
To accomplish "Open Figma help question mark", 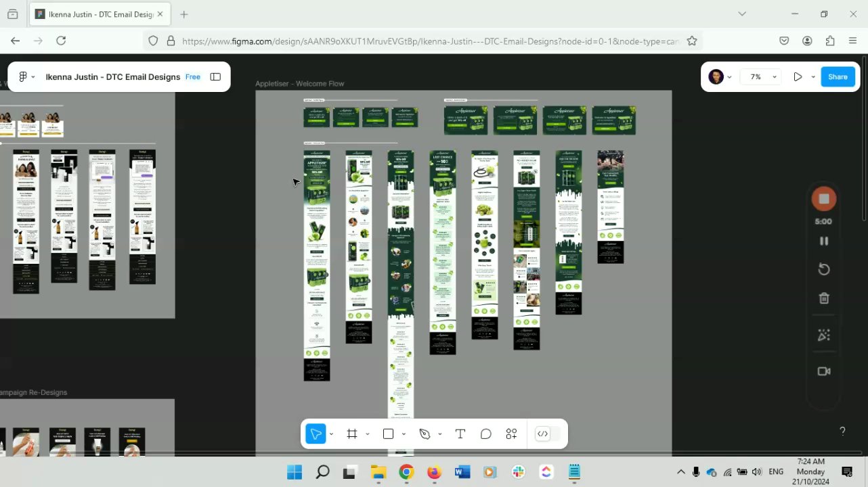I will click(x=842, y=431).
